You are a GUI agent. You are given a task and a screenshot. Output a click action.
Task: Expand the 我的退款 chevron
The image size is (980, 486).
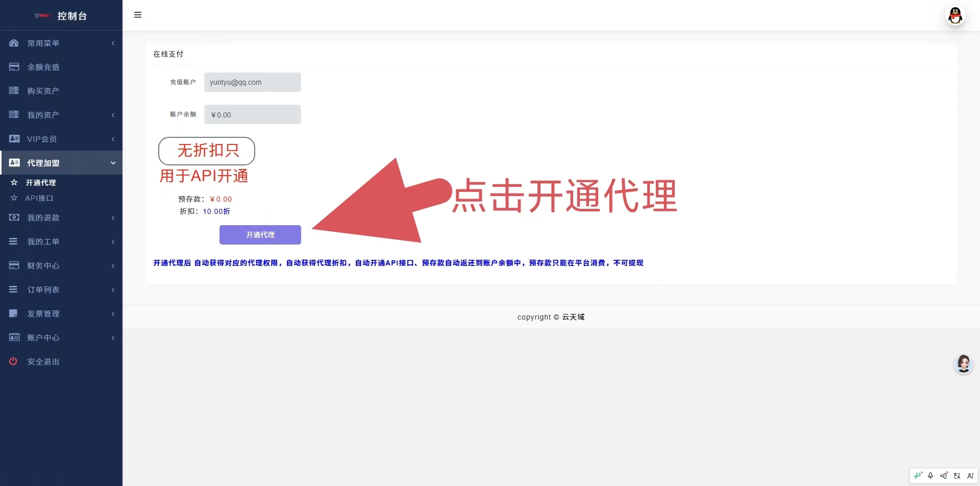pos(113,218)
